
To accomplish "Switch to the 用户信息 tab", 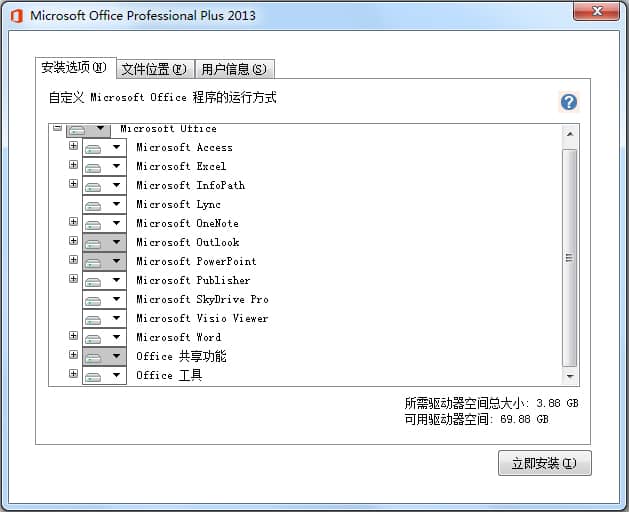I will click(x=234, y=69).
